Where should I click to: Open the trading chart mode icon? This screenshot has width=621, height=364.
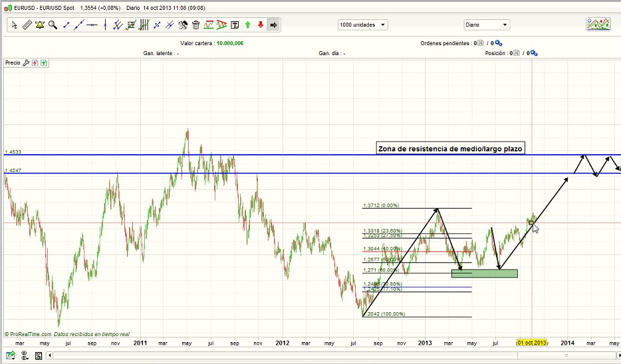pos(598,25)
